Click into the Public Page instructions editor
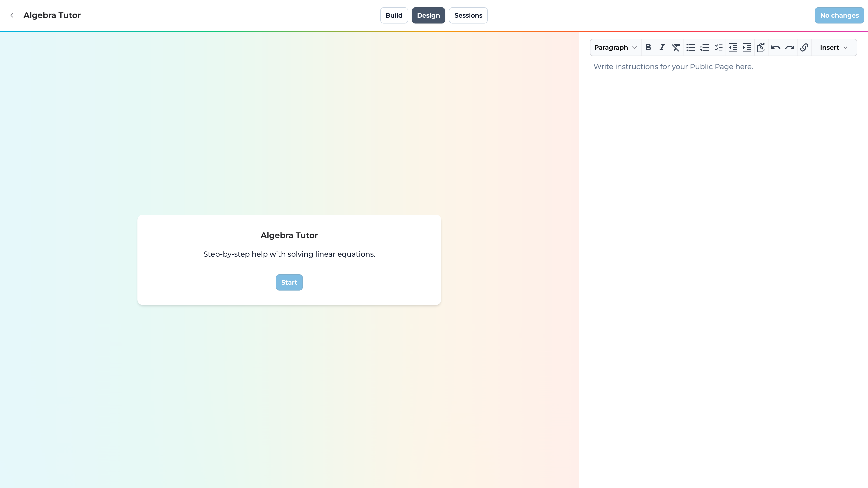Viewport: 868px width, 488px height. pyautogui.click(x=723, y=67)
